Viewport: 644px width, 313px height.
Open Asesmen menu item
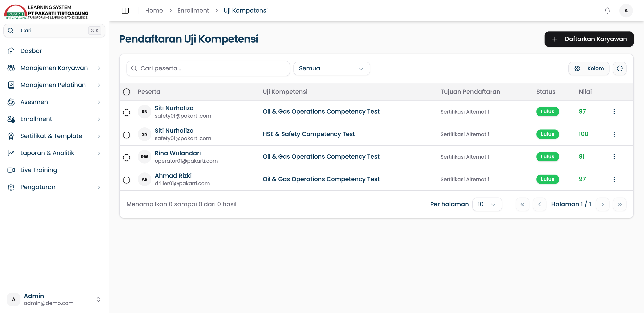[x=54, y=102]
